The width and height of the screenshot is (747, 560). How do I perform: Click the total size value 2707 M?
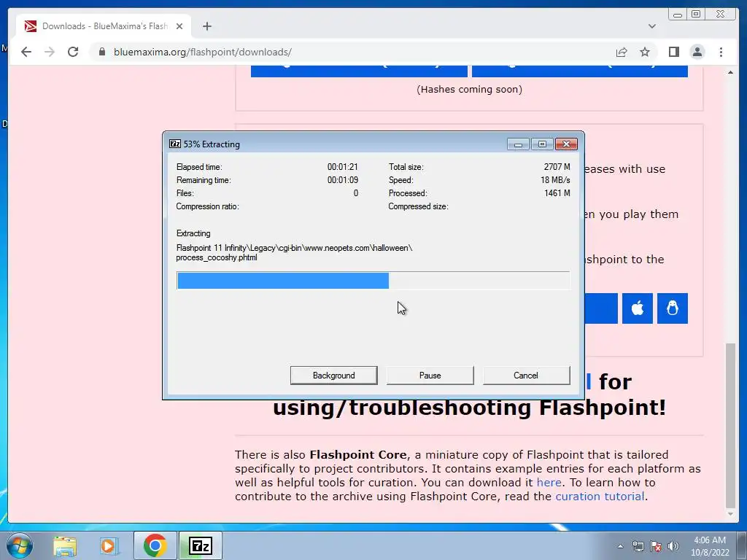tap(557, 167)
